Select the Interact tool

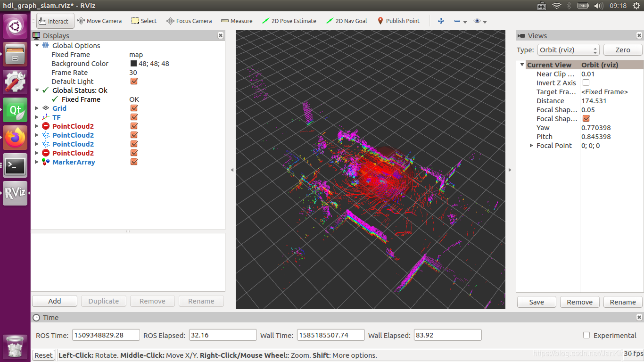(55, 21)
